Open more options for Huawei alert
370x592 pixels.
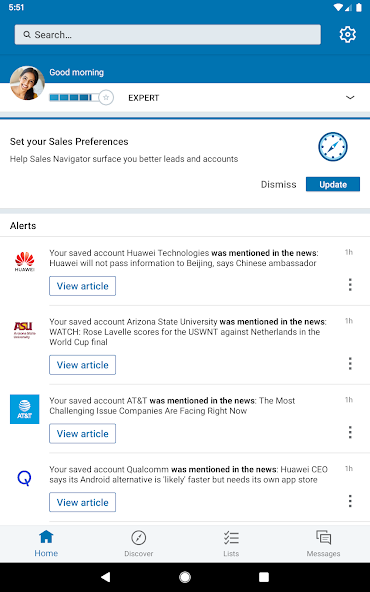[350, 285]
